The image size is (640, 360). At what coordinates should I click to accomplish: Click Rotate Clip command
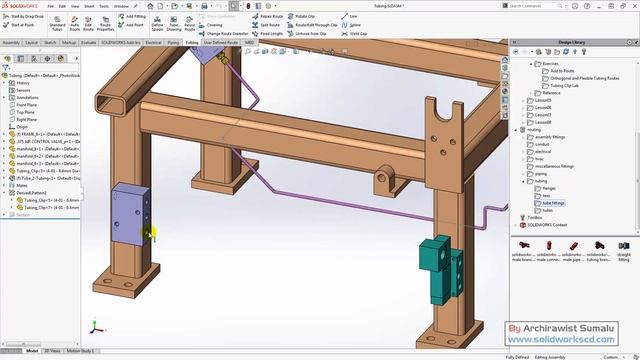click(301, 16)
